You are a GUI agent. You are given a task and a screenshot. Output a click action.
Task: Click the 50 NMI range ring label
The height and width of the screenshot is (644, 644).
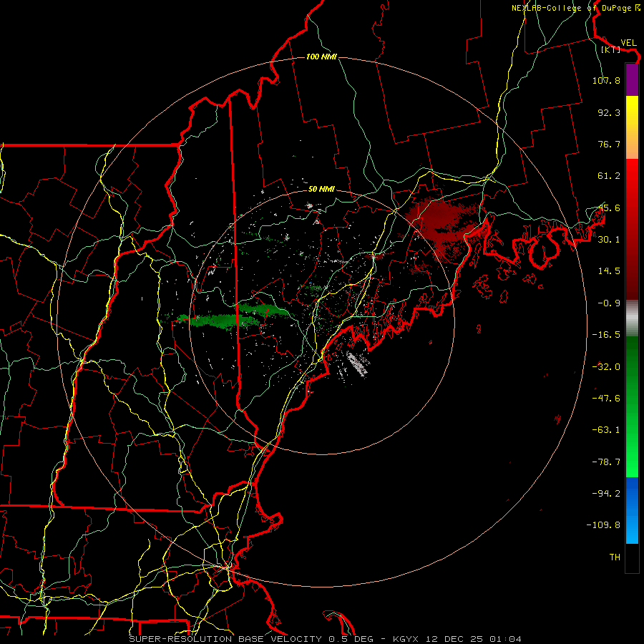321,189
